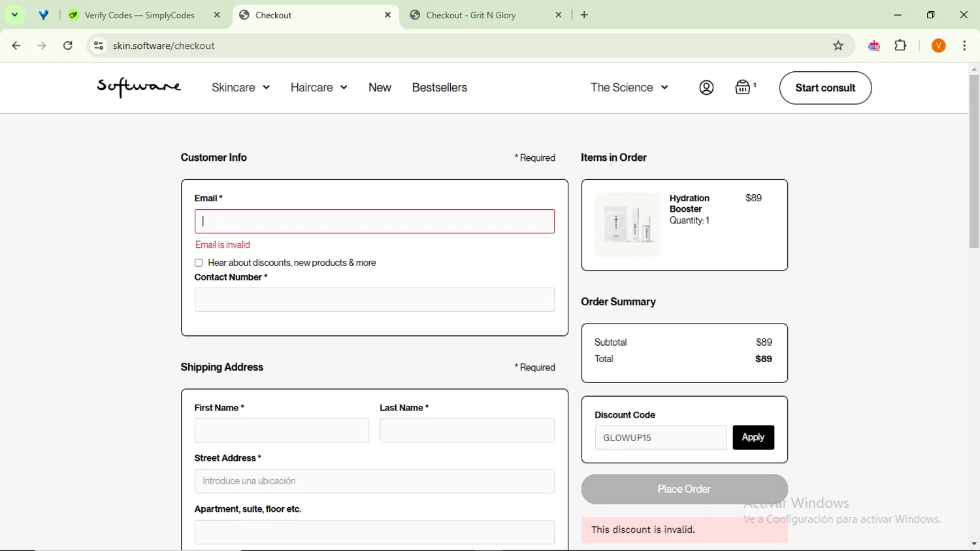Expand the Haircare menu
The image size is (980, 551).
point(319,88)
